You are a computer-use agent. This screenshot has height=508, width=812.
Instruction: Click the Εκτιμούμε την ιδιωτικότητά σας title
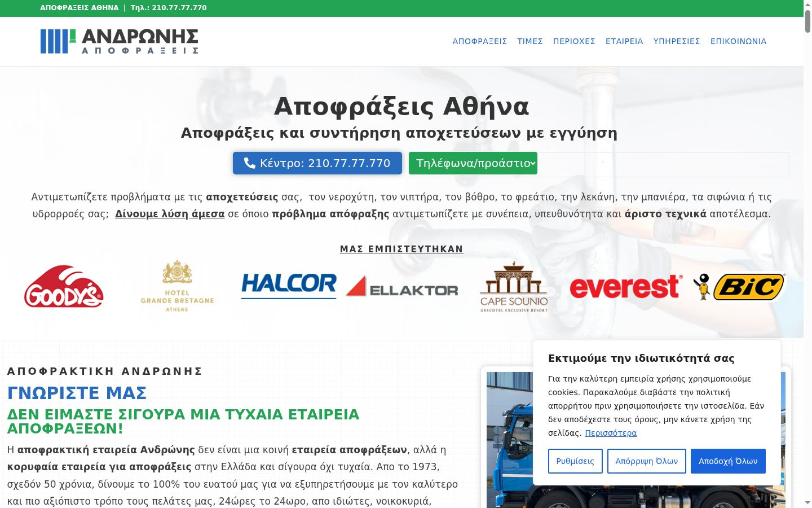[x=641, y=358]
